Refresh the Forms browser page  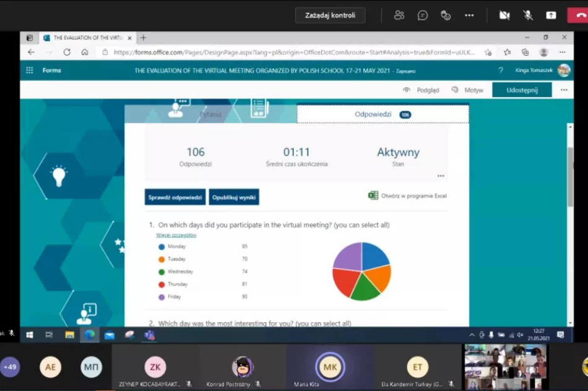click(67, 53)
